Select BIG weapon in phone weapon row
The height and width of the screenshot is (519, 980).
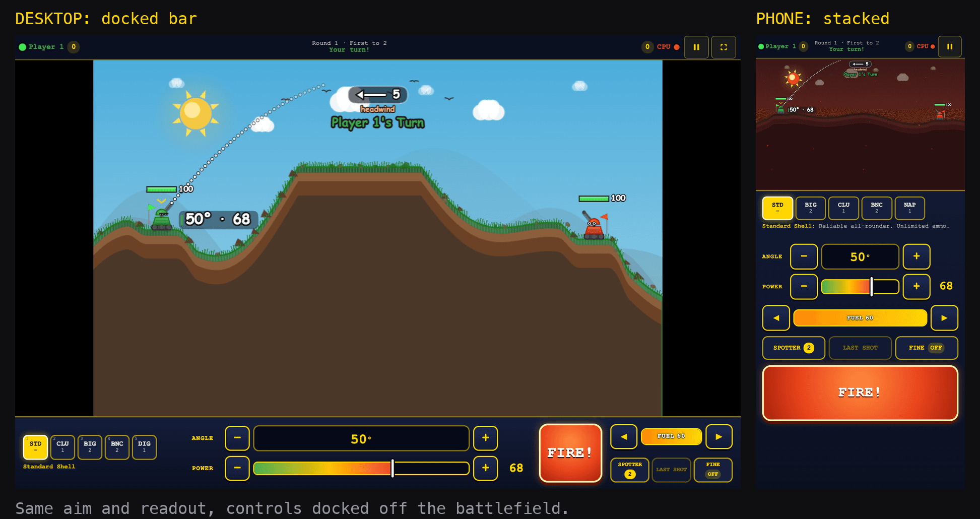click(811, 208)
